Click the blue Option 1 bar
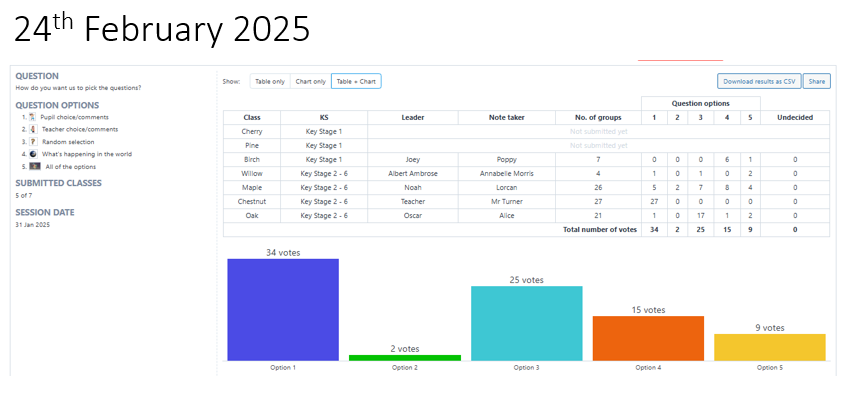 click(283, 310)
